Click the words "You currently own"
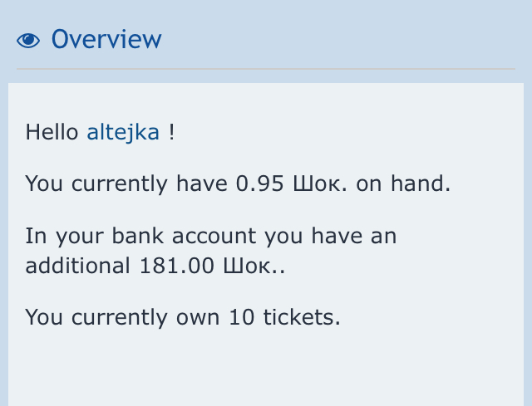The width and height of the screenshot is (532, 406). tap(121, 317)
